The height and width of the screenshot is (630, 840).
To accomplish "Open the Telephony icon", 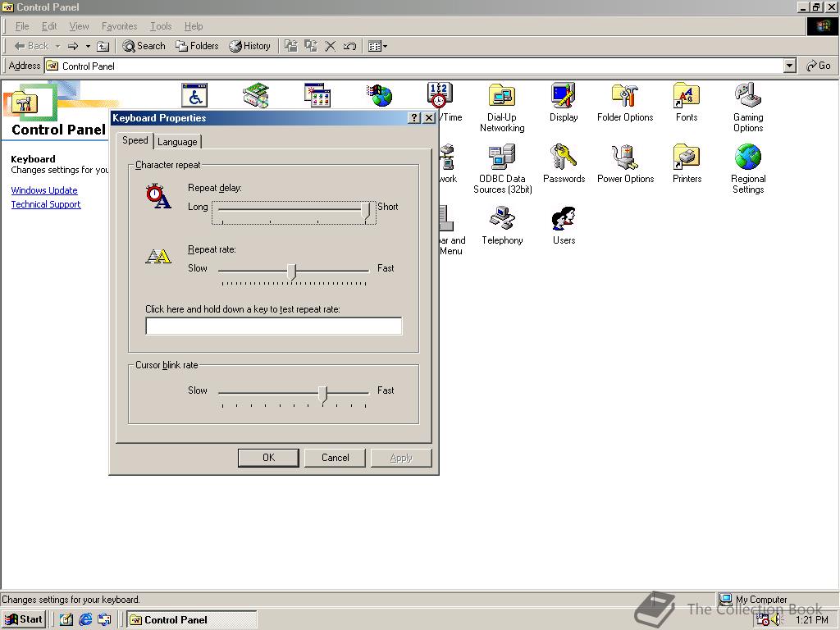I will pyautogui.click(x=502, y=218).
